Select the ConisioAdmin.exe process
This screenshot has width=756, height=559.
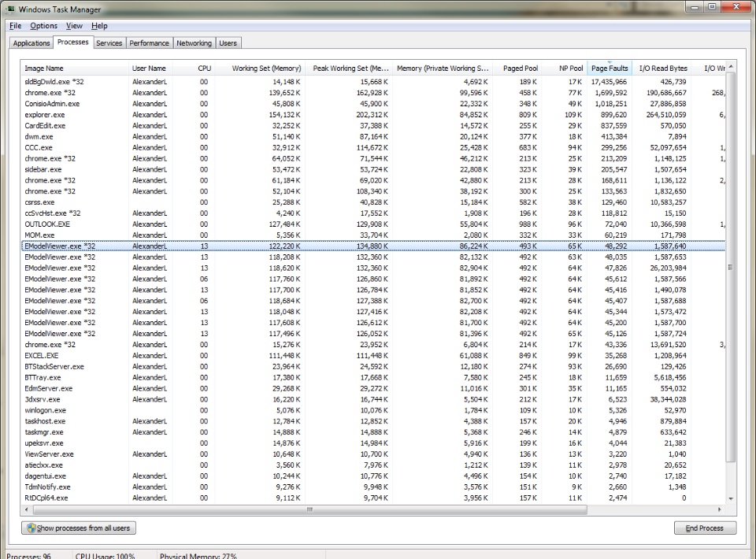[x=373, y=104]
